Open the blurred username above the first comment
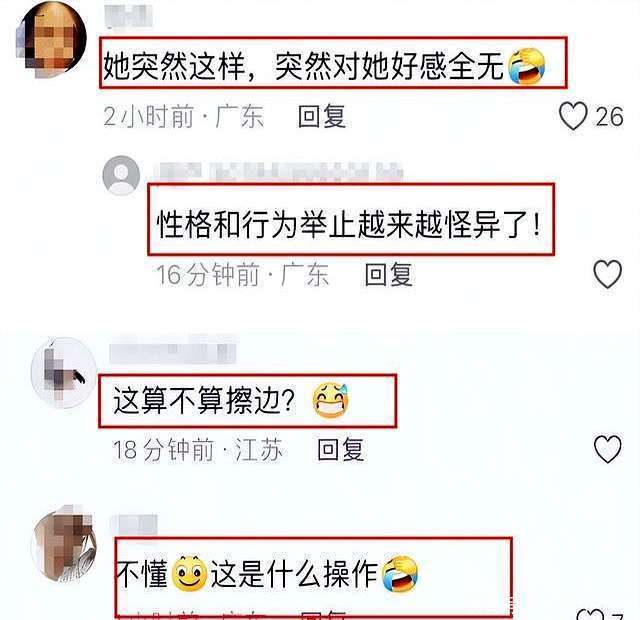 (x=128, y=16)
